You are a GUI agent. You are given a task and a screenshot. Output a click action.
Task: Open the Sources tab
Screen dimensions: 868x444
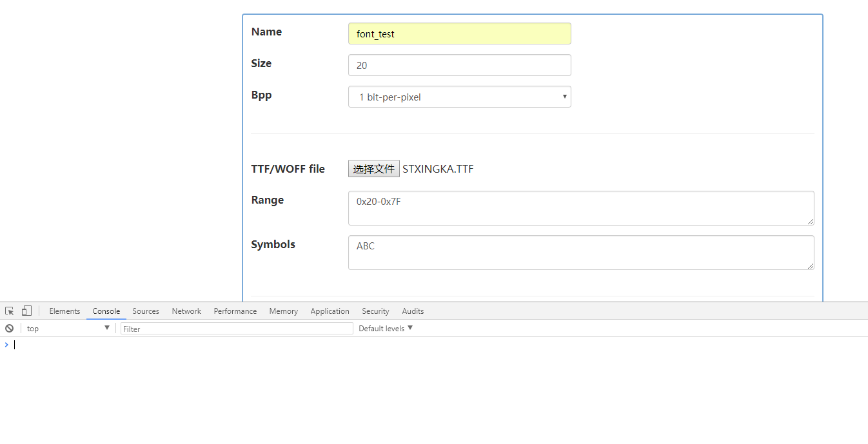tap(146, 311)
